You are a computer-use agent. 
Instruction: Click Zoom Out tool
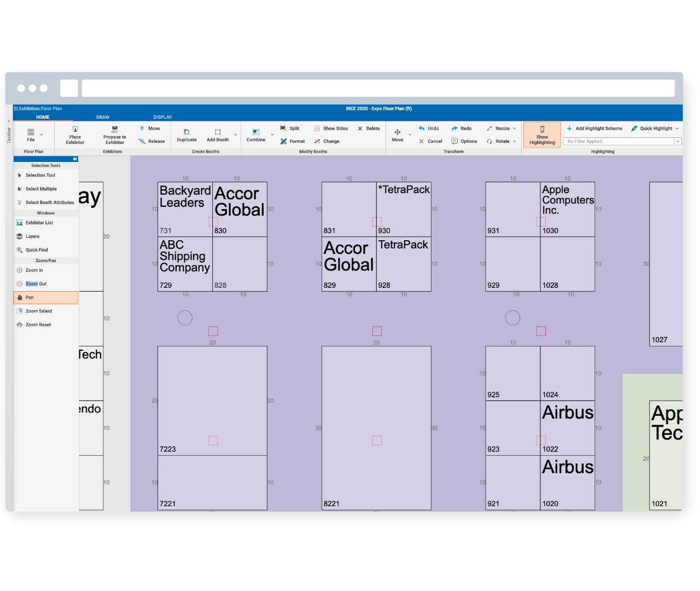coord(46,284)
